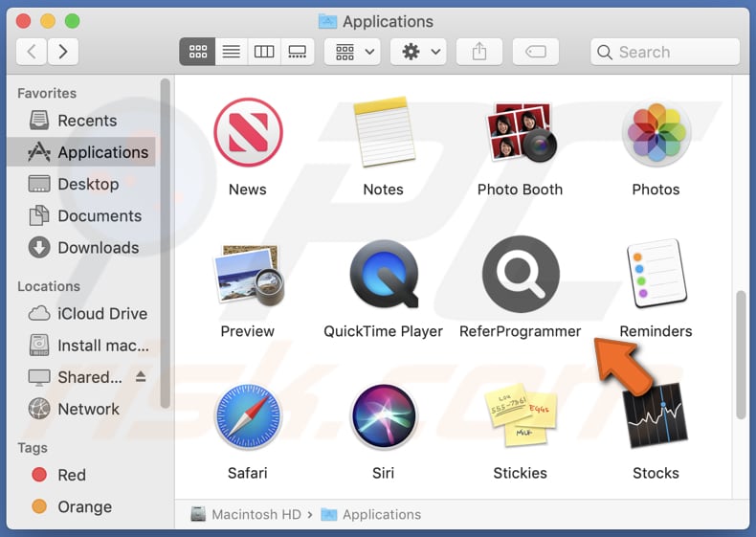Open the group-by arrangement dropdown
756x537 pixels.
click(x=352, y=52)
